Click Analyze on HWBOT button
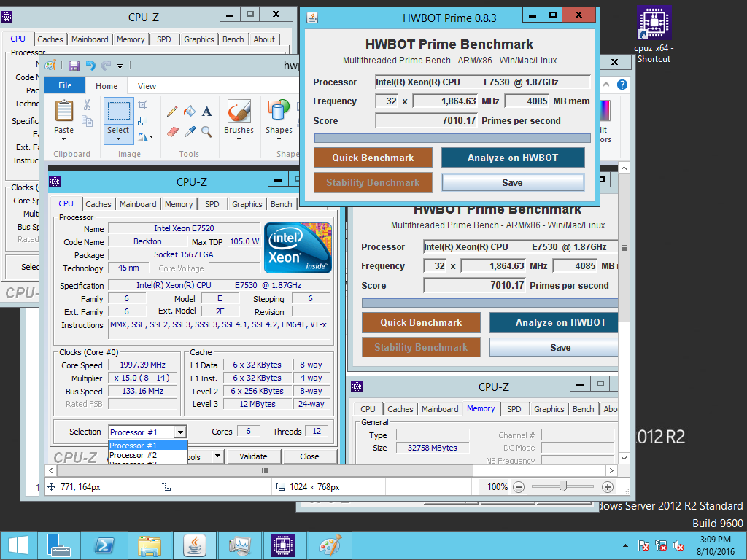The height and width of the screenshot is (560, 747). pyautogui.click(x=513, y=157)
